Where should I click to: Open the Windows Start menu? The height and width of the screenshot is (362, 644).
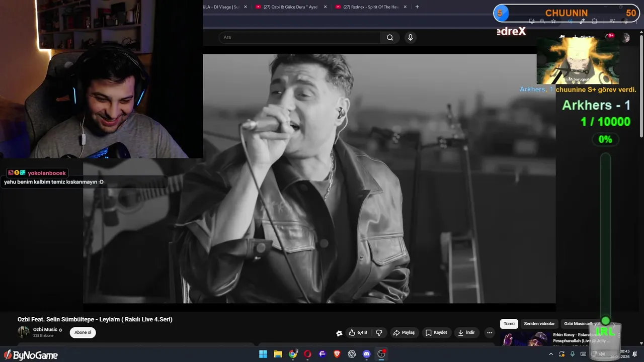click(x=263, y=354)
